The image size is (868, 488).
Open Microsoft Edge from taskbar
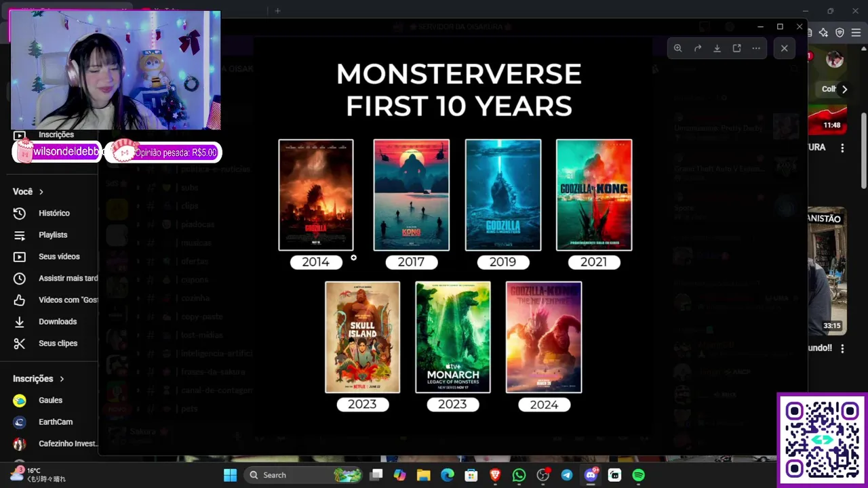448,475
